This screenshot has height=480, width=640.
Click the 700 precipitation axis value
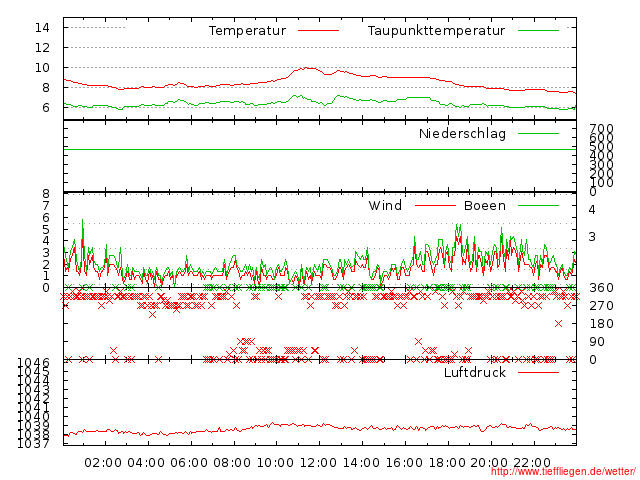601,129
